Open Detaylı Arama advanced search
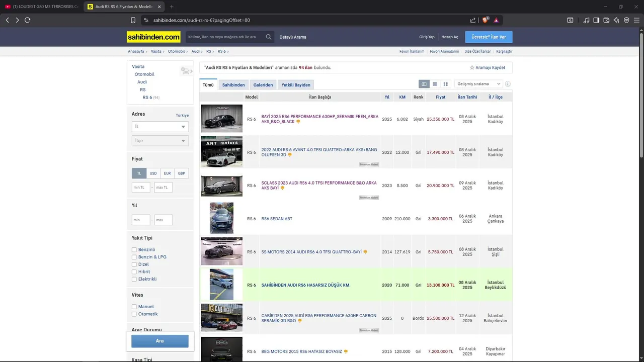Viewport: 644px width, 362px height. click(293, 37)
